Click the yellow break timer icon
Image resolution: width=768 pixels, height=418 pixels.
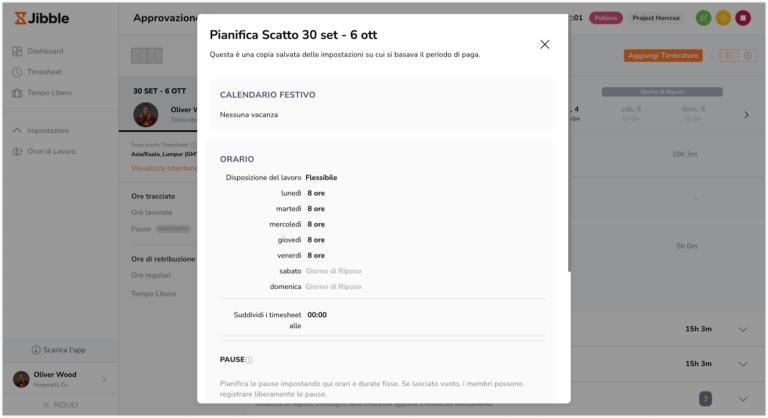click(723, 18)
